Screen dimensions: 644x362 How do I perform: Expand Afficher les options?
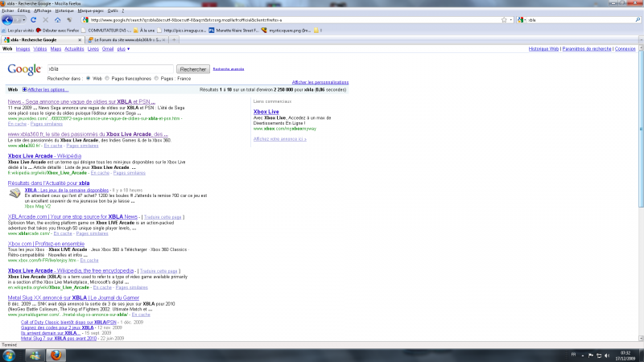coord(45,89)
